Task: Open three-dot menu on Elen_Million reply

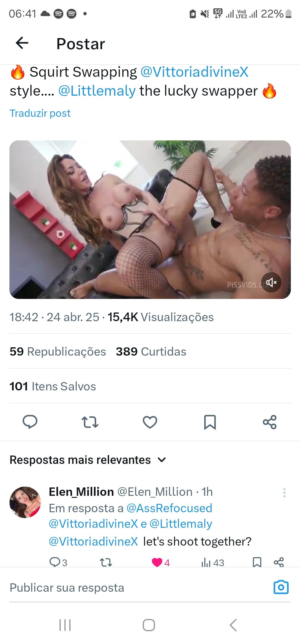Action: [284, 492]
